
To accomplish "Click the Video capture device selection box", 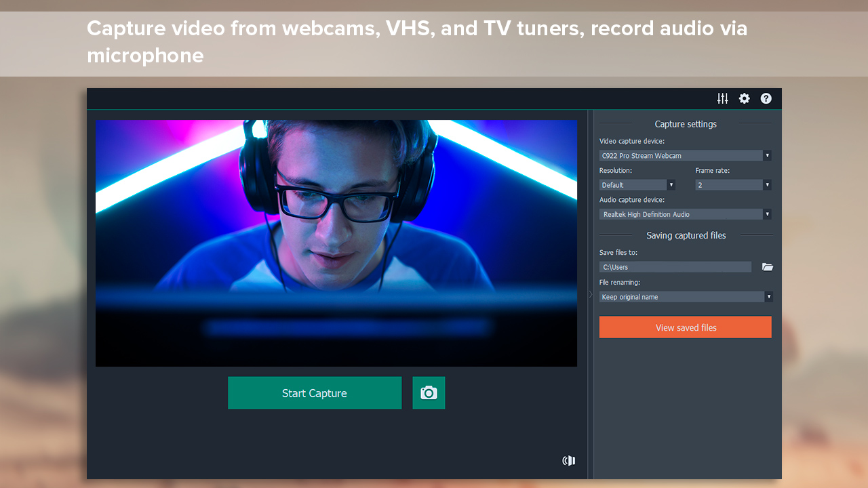I will pyautogui.click(x=678, y=155).
